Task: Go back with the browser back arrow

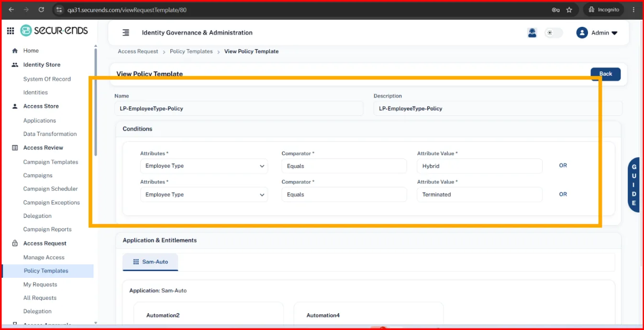Action: (11, 10)
